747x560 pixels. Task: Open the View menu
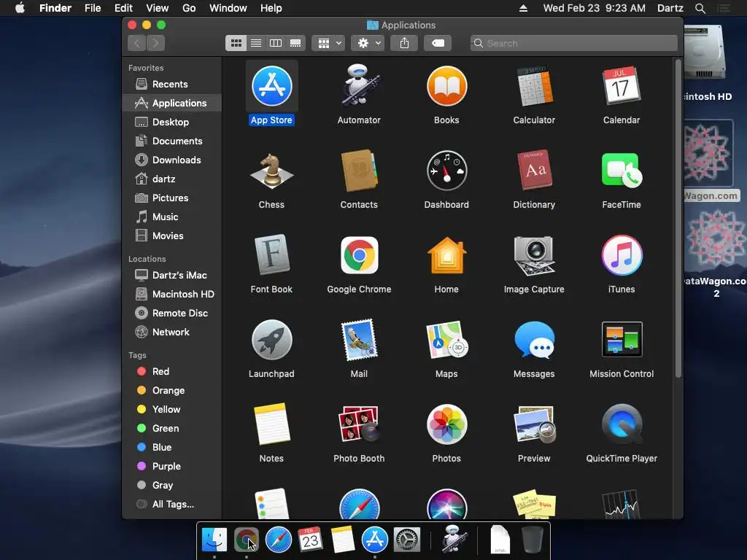tap(158, 8)
